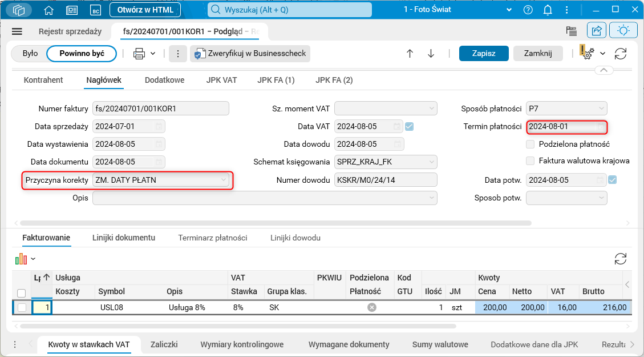Go to previous record with up arrow
Viewport: 644px width, 357px height.
[410, 54]
